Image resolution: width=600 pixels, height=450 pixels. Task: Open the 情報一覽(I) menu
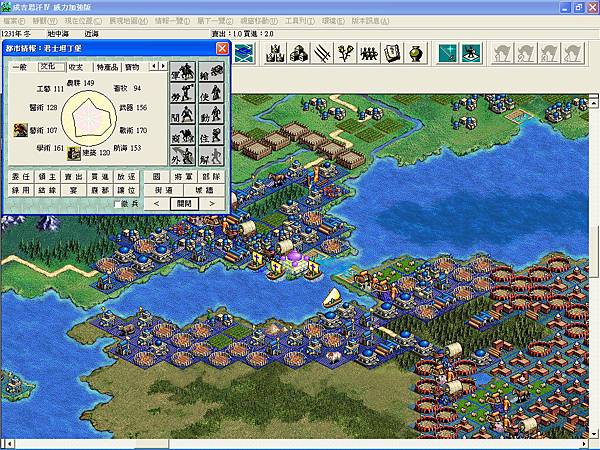tap(172, 21)
